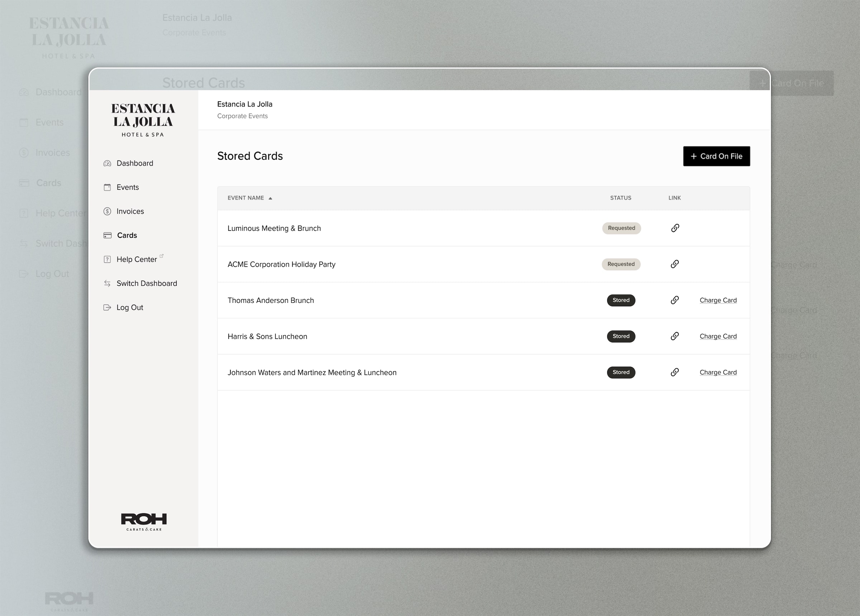Open the Events menu item
This screenshot has height=616, width=860.
click(128, 187)
